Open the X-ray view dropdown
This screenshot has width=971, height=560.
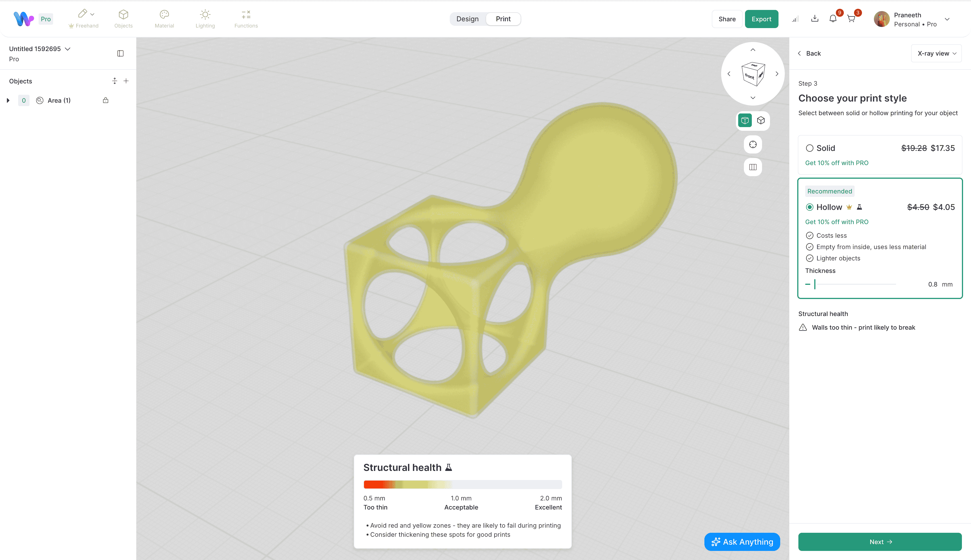(x=936, y=53)
